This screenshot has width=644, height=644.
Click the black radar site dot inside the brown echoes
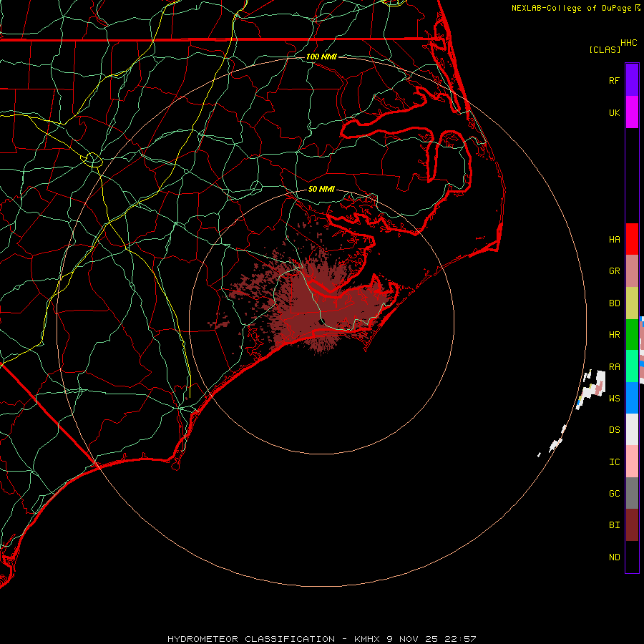(x=323, y=321)
